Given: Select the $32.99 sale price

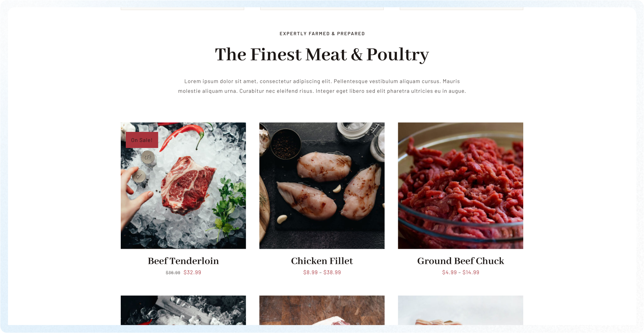Looking at the screenshot, I should [192, 272].
